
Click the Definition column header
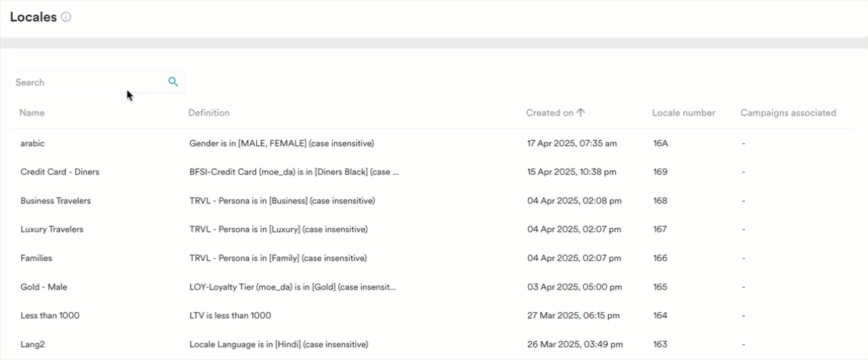[x=209, y=112]
